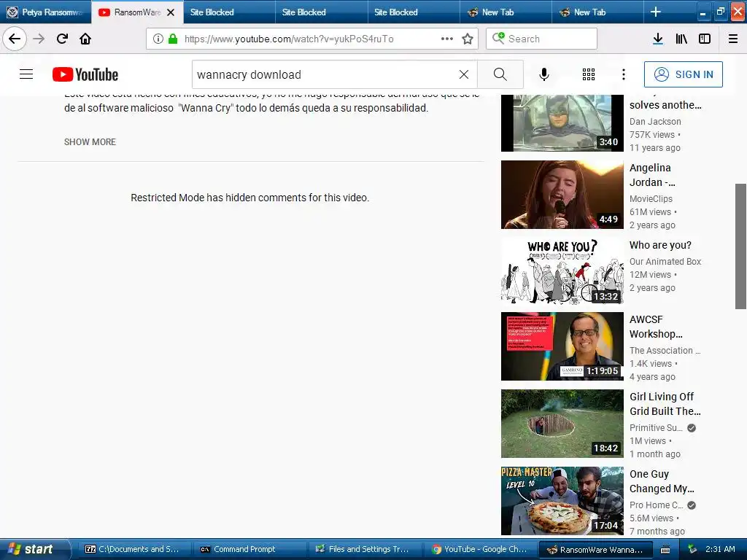Viewport: 747px width, 560px height.
Task: Click the SIGN IN button
Action: [683, 74]
